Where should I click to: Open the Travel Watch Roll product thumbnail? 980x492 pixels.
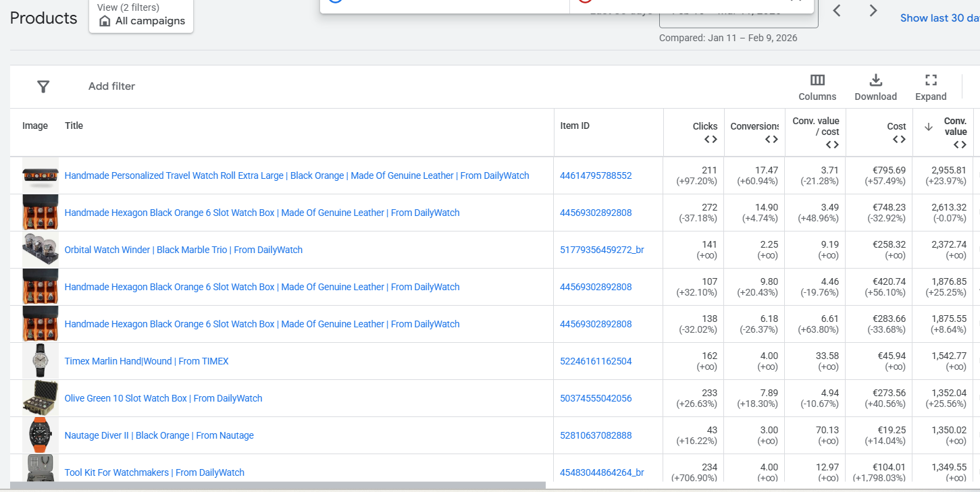(x=41, y=175)
